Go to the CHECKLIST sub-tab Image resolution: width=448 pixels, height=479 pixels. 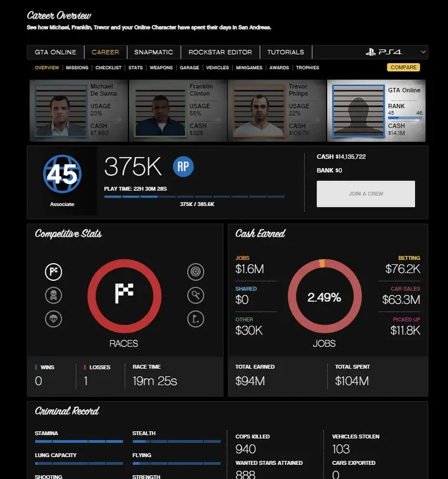[108, 67]
